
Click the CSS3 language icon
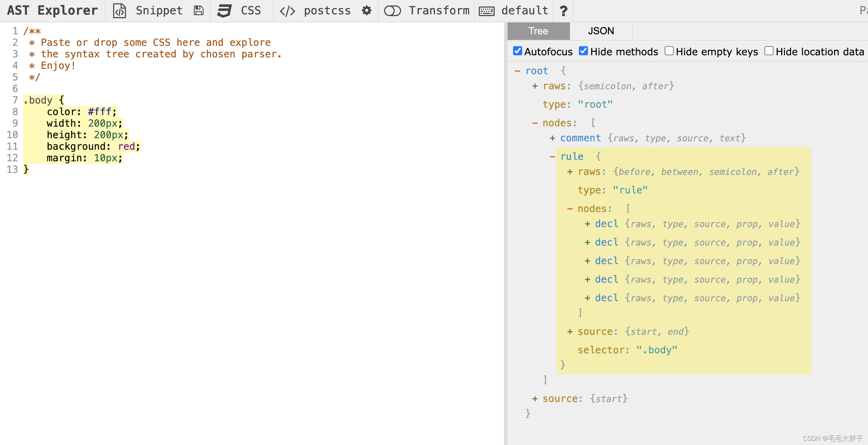coord(224,10)
